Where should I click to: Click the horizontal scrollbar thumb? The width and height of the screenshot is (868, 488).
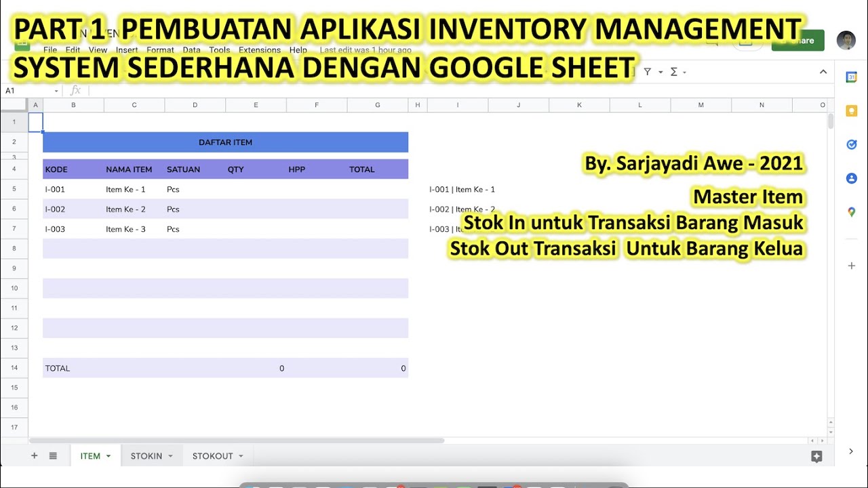[237, 441]
